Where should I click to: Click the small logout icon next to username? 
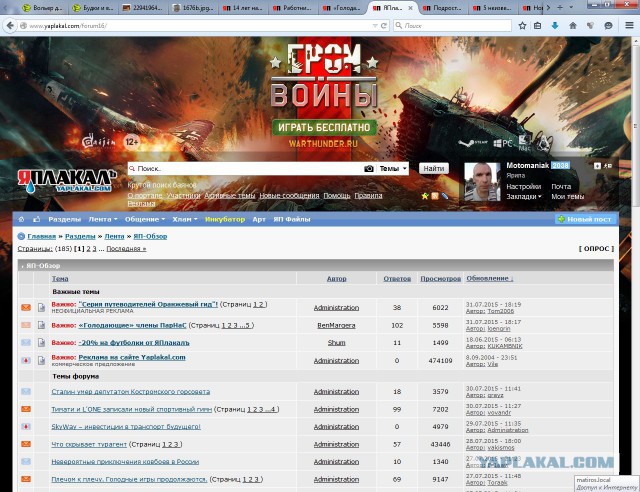click(607, 166)
